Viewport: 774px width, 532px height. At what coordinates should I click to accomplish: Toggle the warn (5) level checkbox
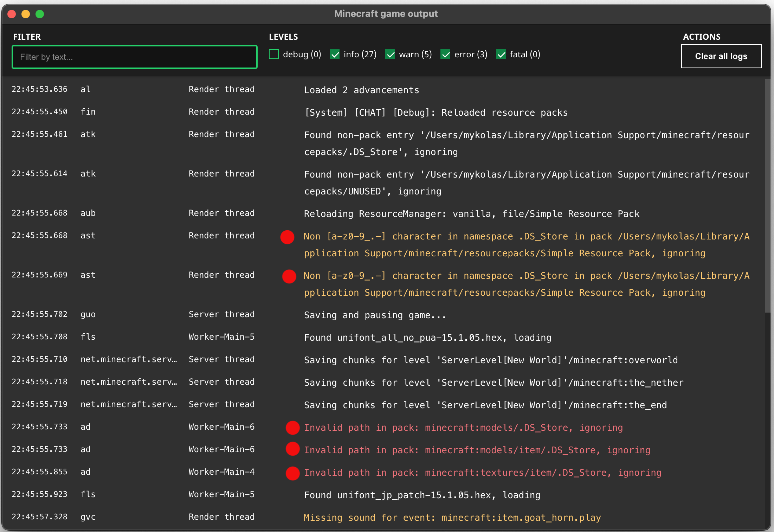click(x=390, y=55)
